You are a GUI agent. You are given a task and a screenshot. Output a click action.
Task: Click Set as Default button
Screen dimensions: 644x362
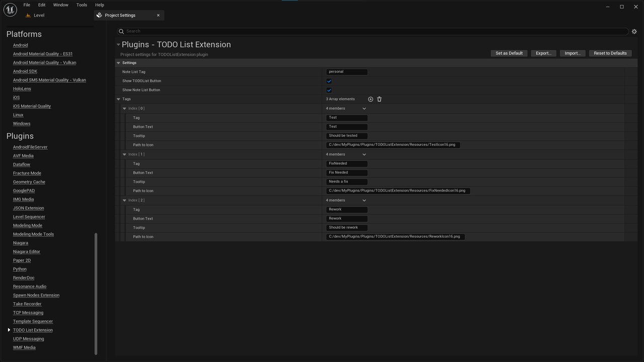click(509, 53)
